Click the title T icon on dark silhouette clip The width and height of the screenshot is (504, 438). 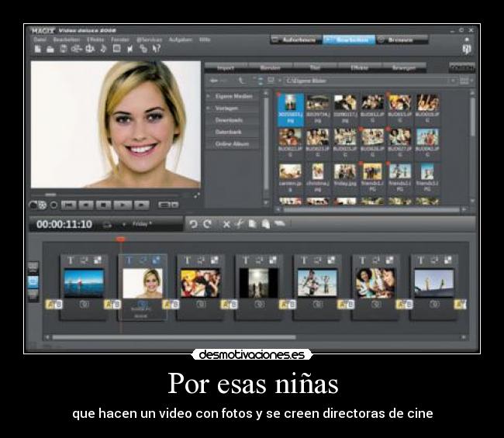246,260
